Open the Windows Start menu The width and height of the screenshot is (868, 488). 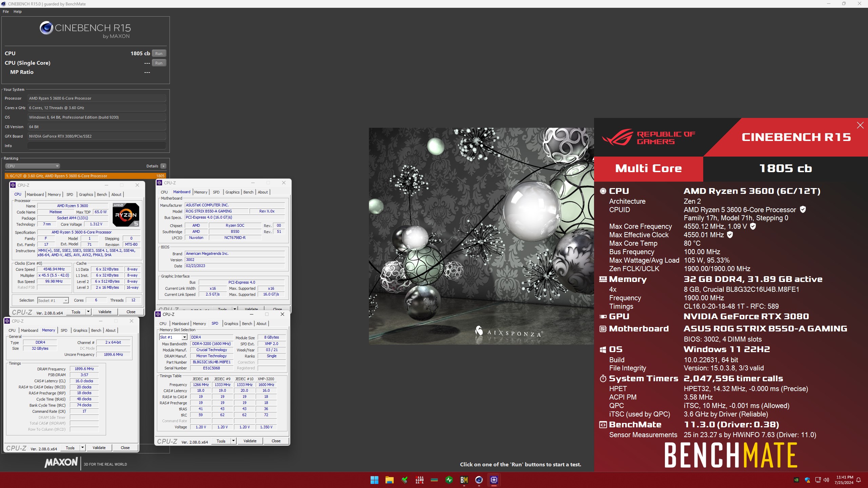pos(374,480)
